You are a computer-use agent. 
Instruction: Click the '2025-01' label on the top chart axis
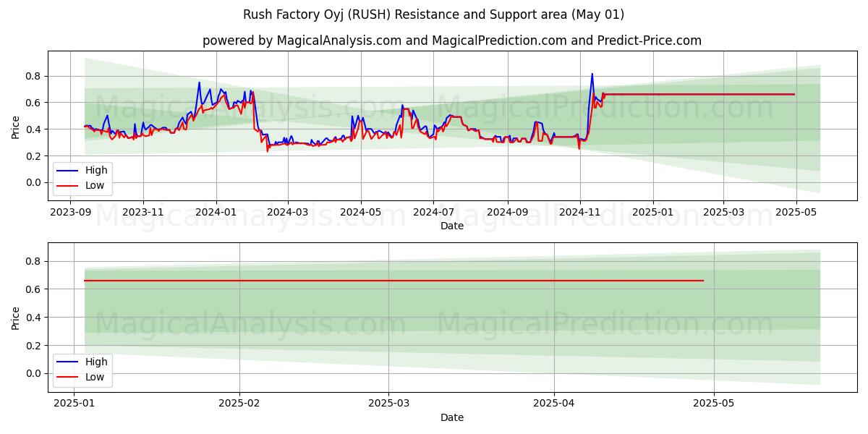tap(653, 212)
